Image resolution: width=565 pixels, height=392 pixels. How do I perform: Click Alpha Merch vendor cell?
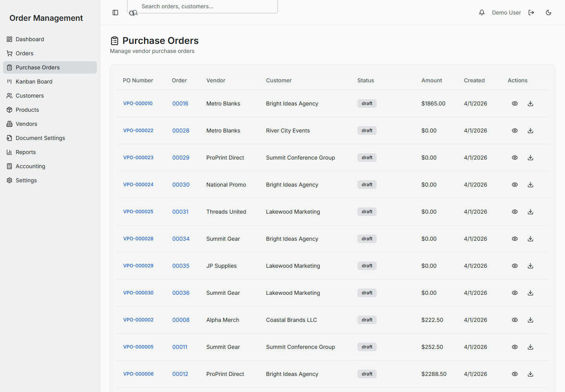pos(223,320)
